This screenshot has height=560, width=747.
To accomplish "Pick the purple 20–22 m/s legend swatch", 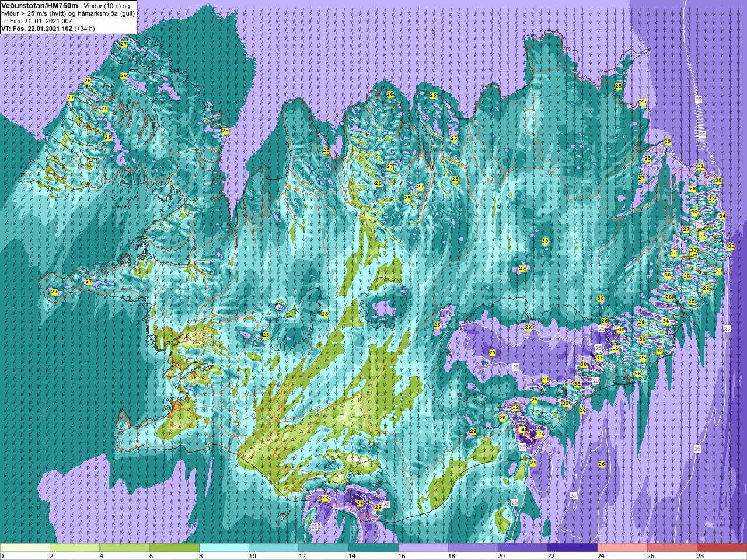I will tap(523, 548).
